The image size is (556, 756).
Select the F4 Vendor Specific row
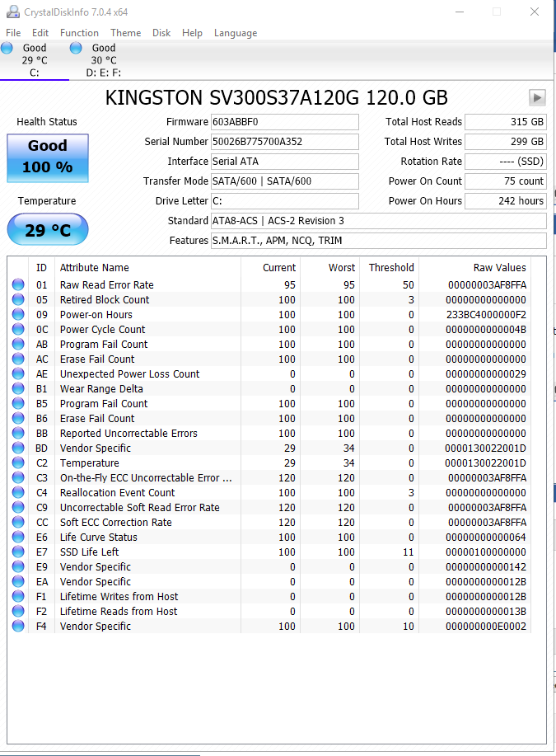269,627
